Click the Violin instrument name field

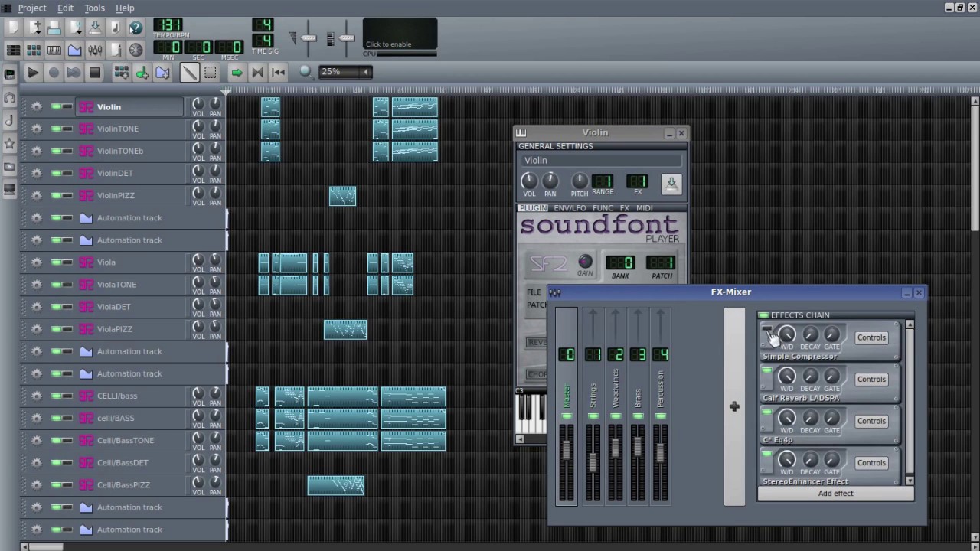pos(601,161)
